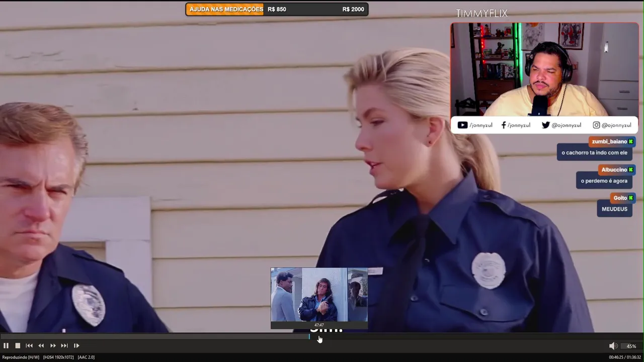Stop the video with the square button
The image size is (644, 362).
click(18, 345)
